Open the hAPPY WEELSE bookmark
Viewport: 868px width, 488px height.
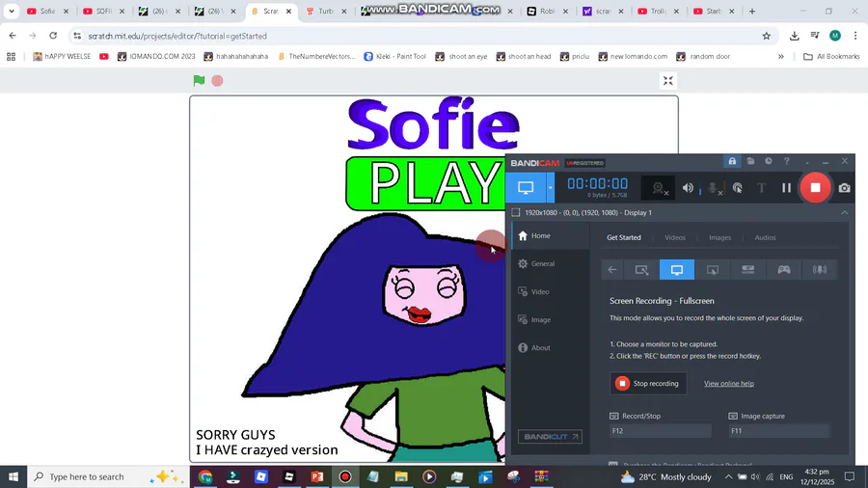[x=62, y=57]
